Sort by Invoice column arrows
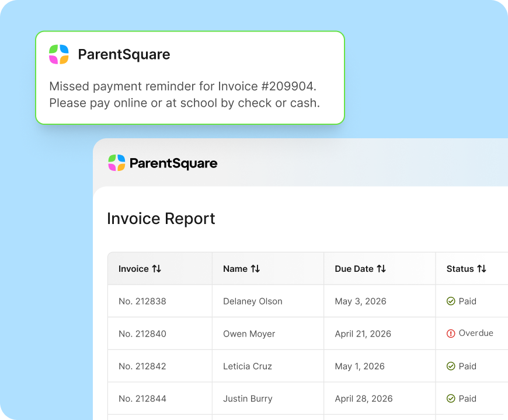Image resolution: width=508 pixels, height=420 pixels. (x=157, y=268)
